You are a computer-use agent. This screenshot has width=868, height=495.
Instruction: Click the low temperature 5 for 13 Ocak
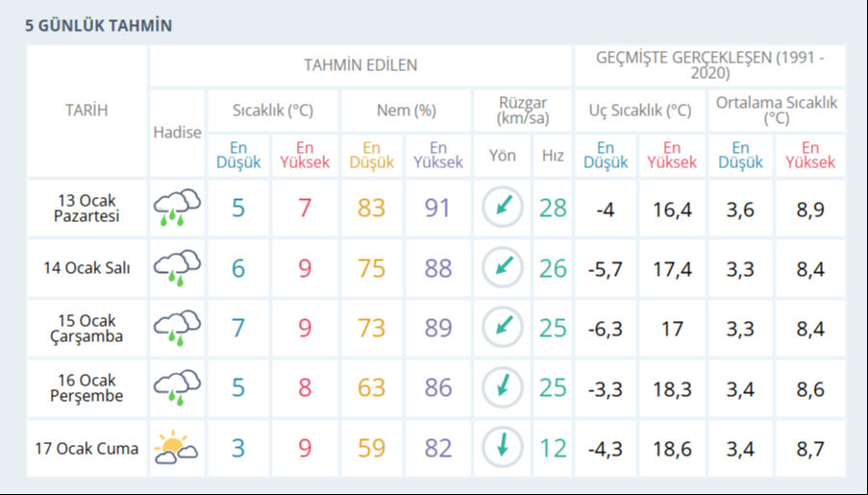pos(238,209)
